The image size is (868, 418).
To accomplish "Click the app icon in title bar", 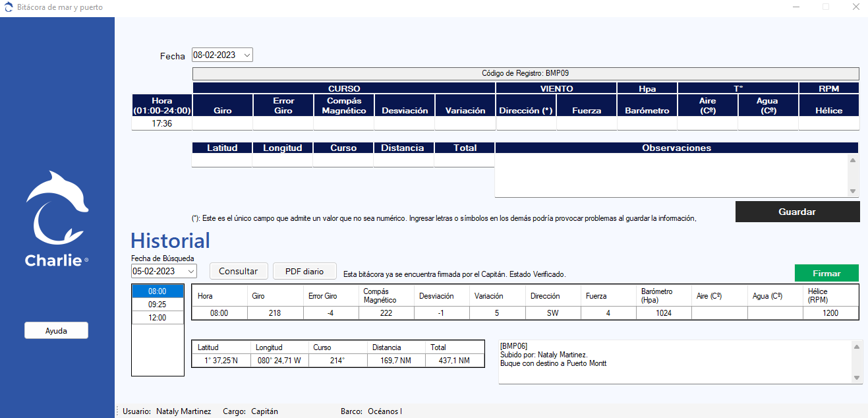I will click(x=9, y=7).
